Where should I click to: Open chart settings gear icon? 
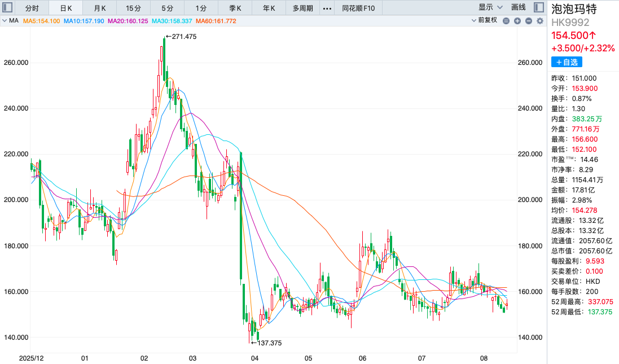tap(540, 21)
